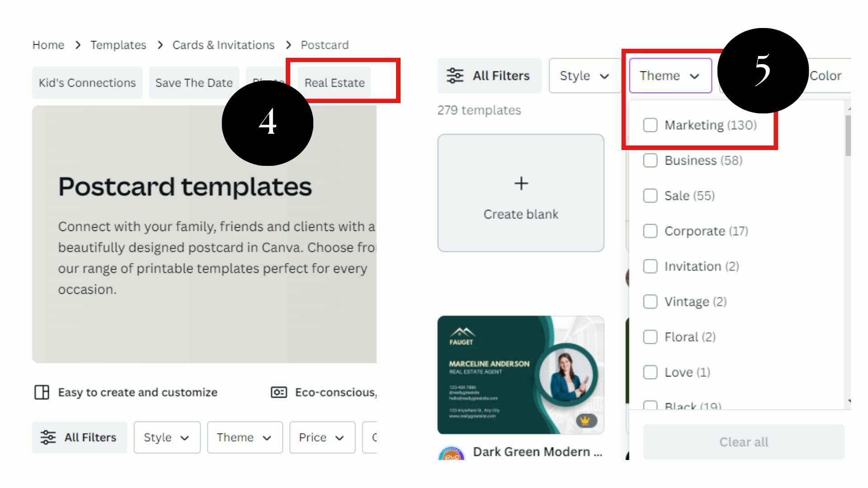Switch to the Save The Date category
The width and height of the screenshot is (868, 488).
pos(193,82)
